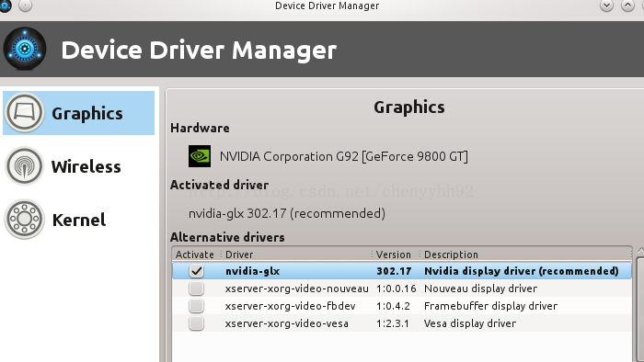Click 'Framebuffer display driver' description

click(x=490, y=306)
